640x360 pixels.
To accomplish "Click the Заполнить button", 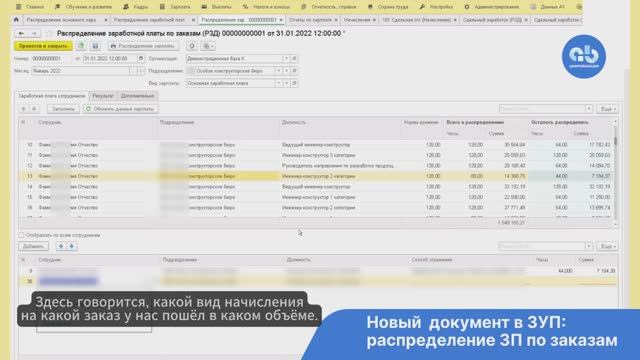I will [x=63, y=109].
